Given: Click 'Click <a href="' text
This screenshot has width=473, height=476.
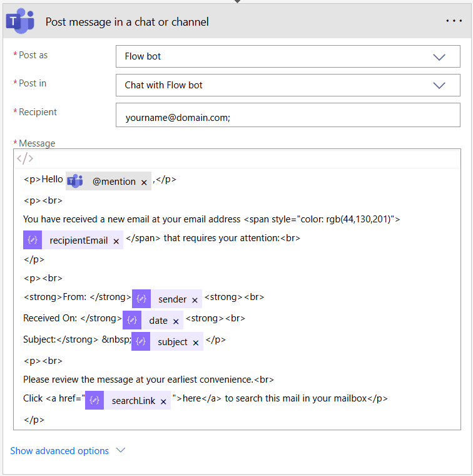Looking at the screenshot, I should 54,398.
